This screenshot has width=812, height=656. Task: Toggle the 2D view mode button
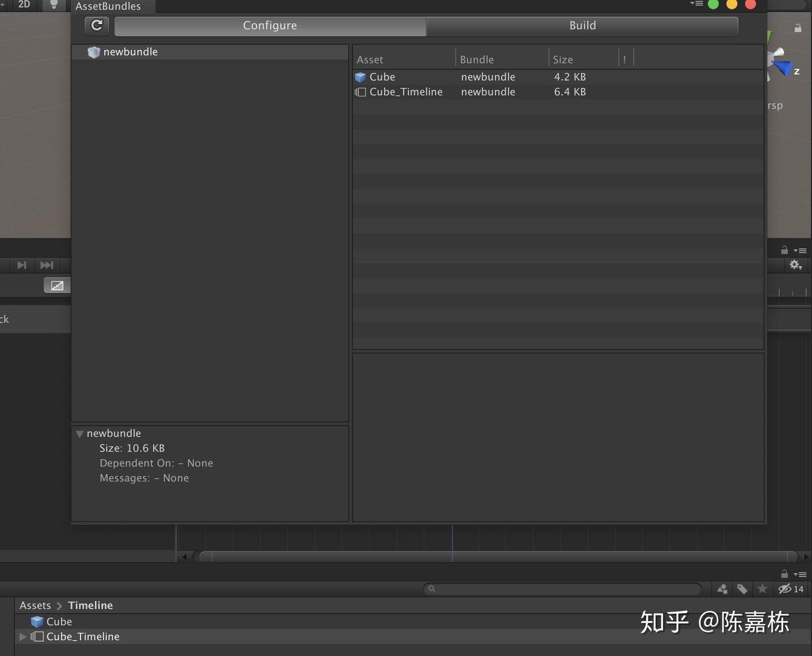coord(23,5)
